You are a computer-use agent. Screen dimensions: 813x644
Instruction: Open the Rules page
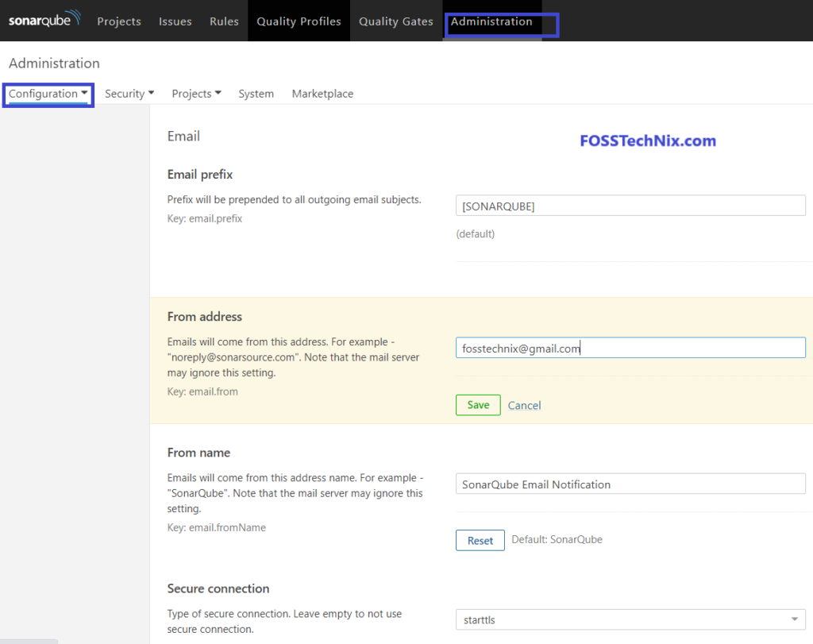pyautogui.click(x=224, y=21)
